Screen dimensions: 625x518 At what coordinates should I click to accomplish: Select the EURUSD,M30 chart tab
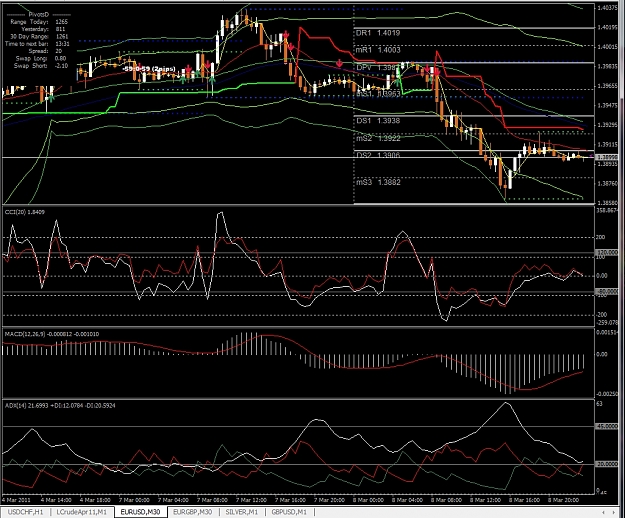click(x=140, y=512)
